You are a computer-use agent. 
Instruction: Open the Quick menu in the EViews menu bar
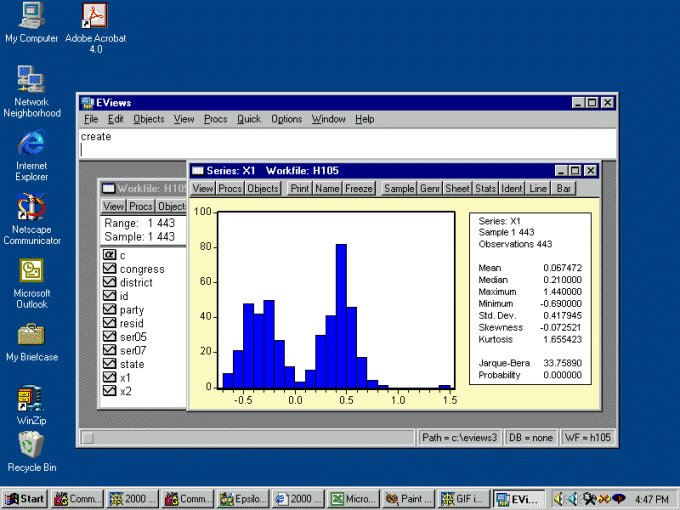tap(248, 119)
